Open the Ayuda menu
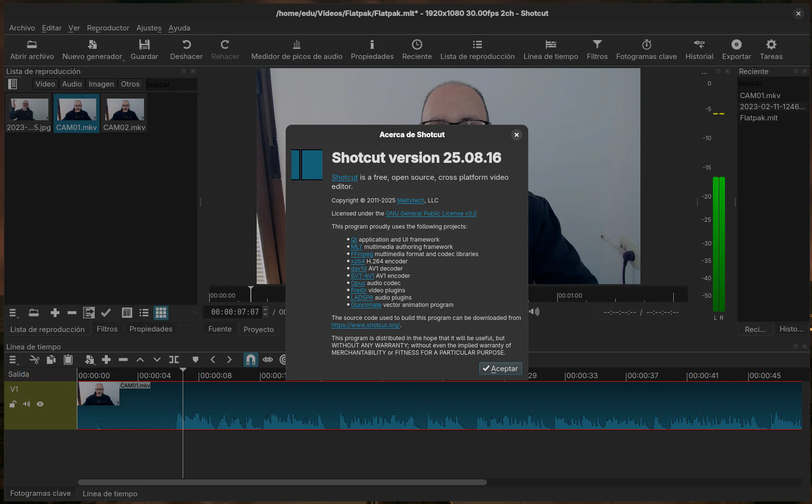This screenshot has height=504, width=812. [179, 28]
